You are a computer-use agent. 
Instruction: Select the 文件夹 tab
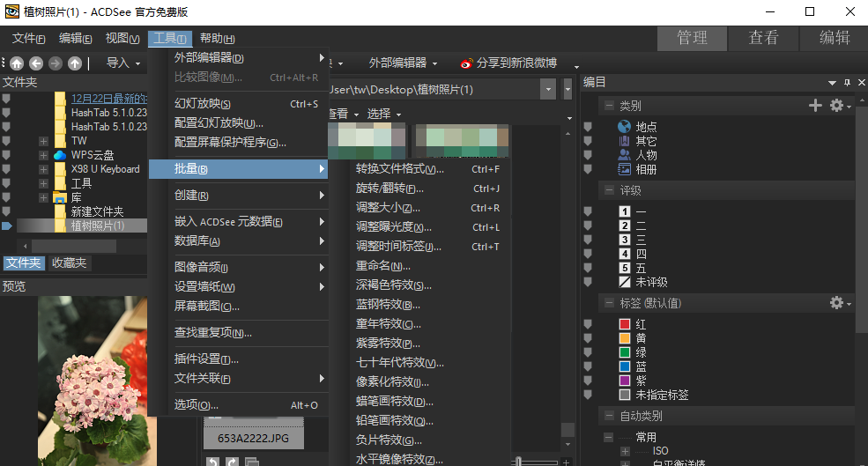(24, 263)
